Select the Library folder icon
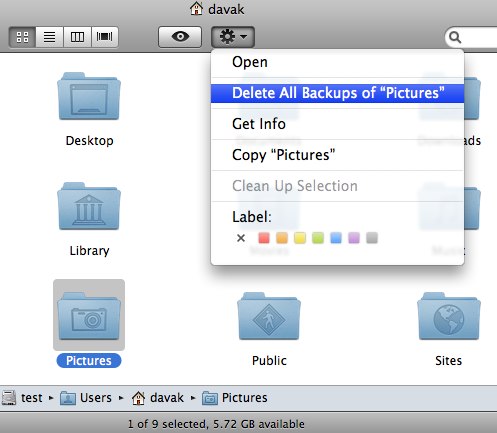The height and width of the screenshot is (433, 497). tap(89, 206)
